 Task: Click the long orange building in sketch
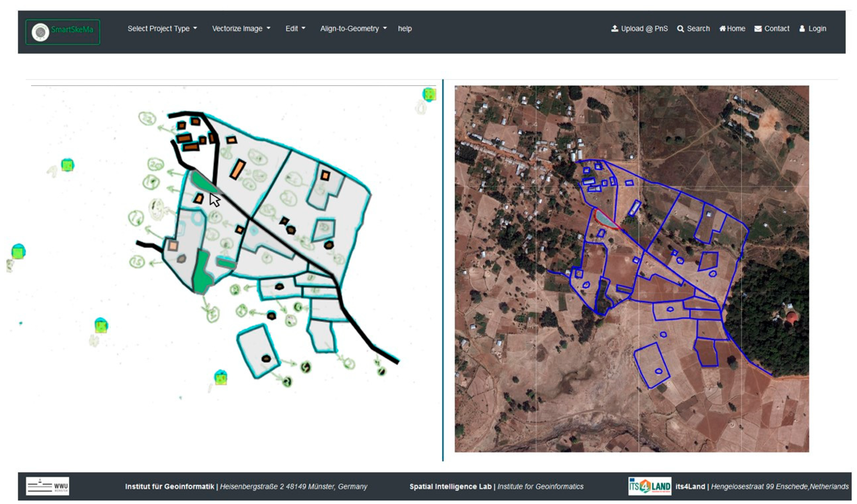coord(237,170)
